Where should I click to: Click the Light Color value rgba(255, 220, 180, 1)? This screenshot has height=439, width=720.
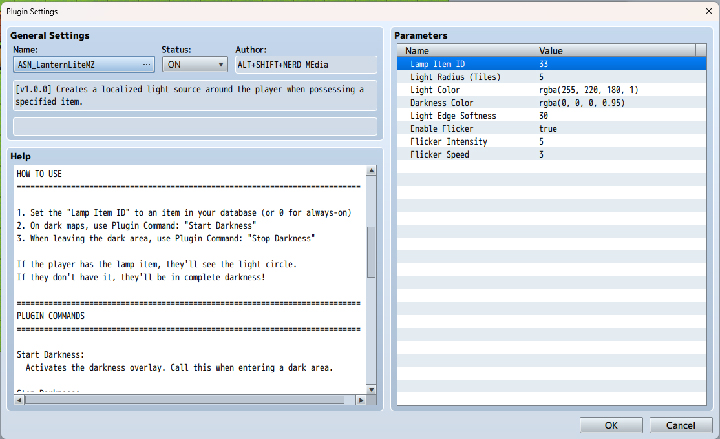[589, 90]
